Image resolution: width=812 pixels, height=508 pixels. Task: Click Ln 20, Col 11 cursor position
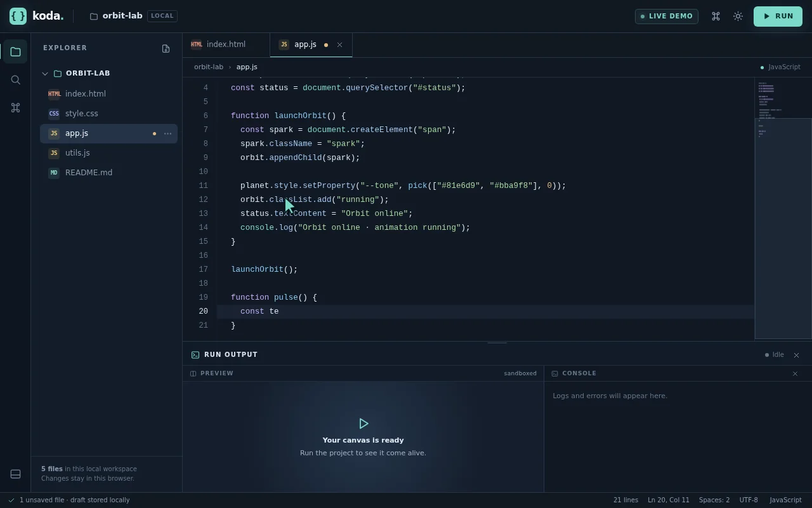tap(668, 500)
